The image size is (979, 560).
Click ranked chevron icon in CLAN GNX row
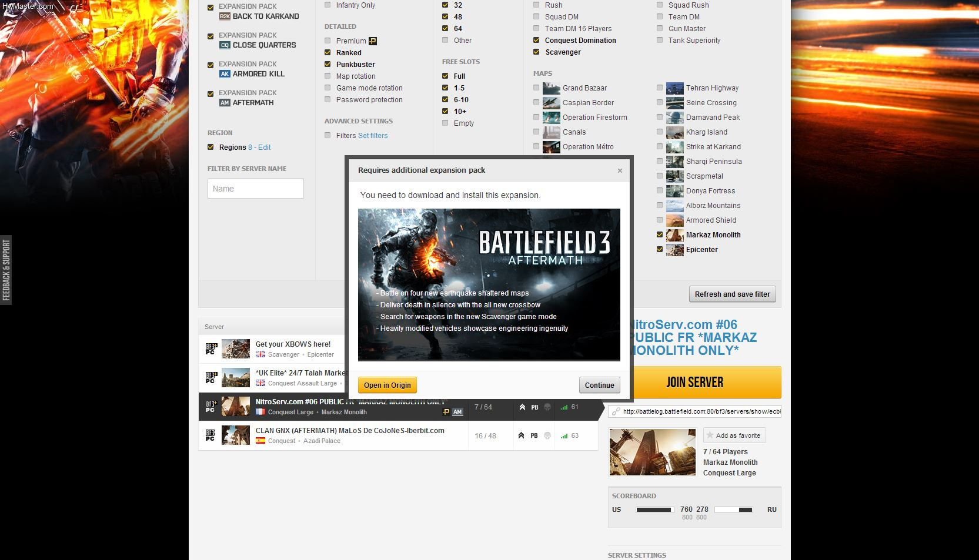(521, 435)
